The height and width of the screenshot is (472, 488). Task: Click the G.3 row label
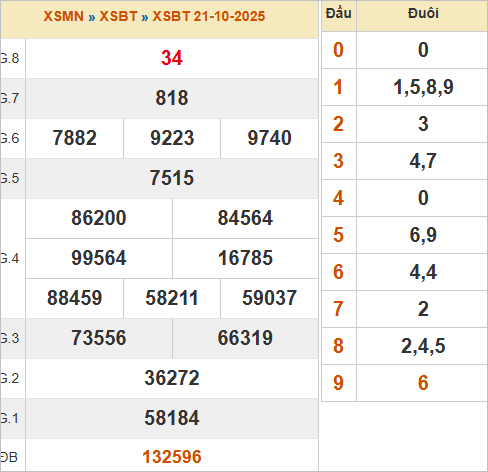[x=10, y=338]
